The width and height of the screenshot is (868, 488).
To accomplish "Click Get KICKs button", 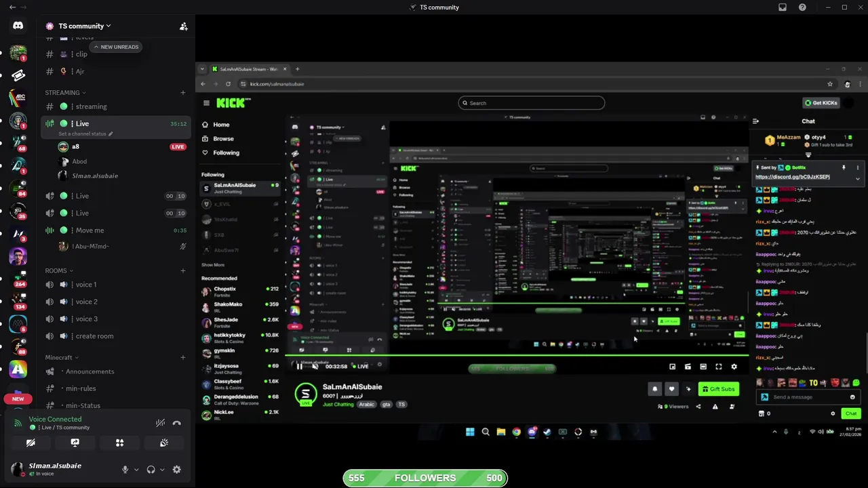I will point(821,103).
